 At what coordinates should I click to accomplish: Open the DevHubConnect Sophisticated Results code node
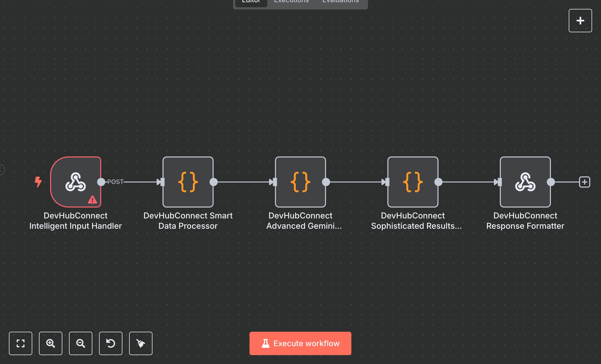tap(413, 182)
